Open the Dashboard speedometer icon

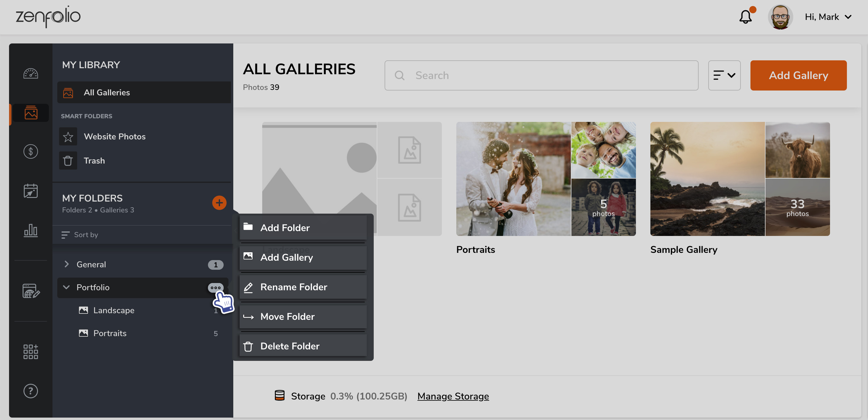click(31, 74)
